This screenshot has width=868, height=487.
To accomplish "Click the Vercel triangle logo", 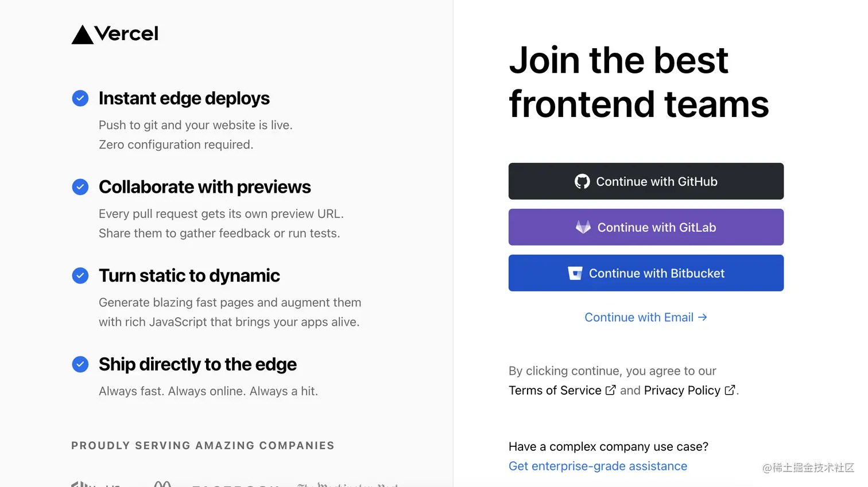I will 83,35.
